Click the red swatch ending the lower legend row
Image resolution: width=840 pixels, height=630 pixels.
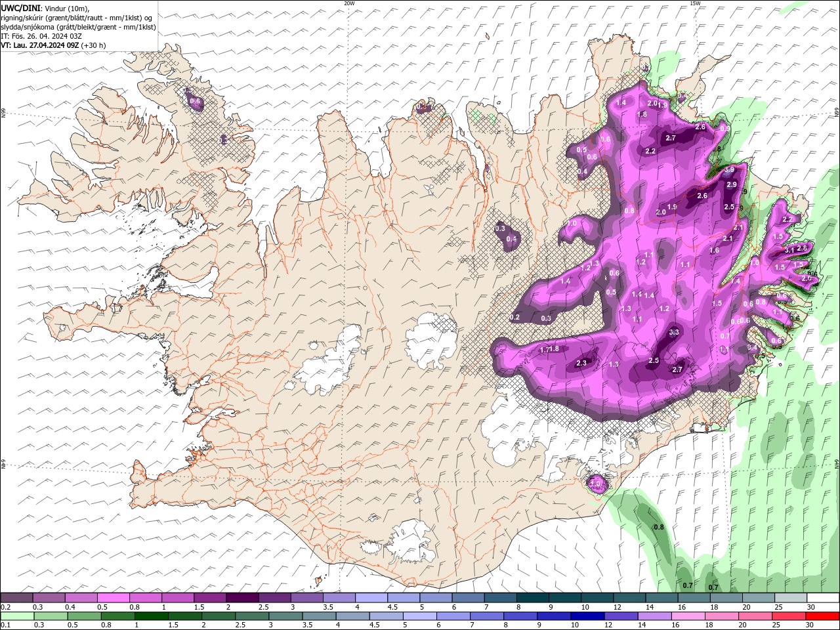(823, 616)
